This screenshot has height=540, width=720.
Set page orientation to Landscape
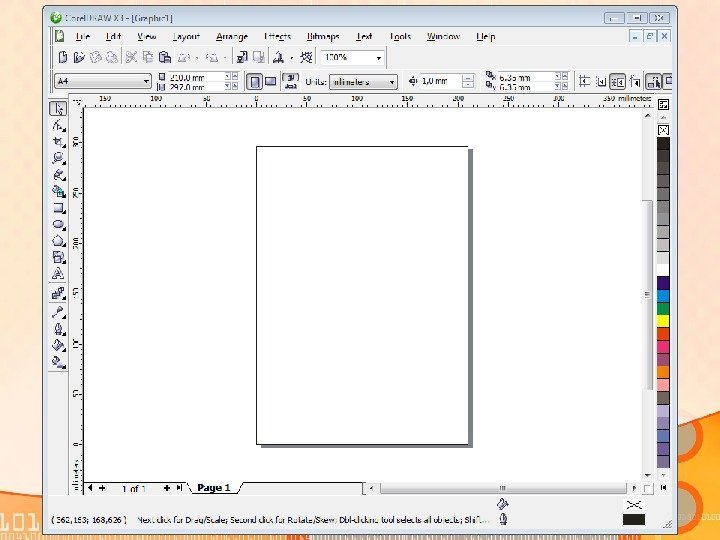[x=271, y=82]
